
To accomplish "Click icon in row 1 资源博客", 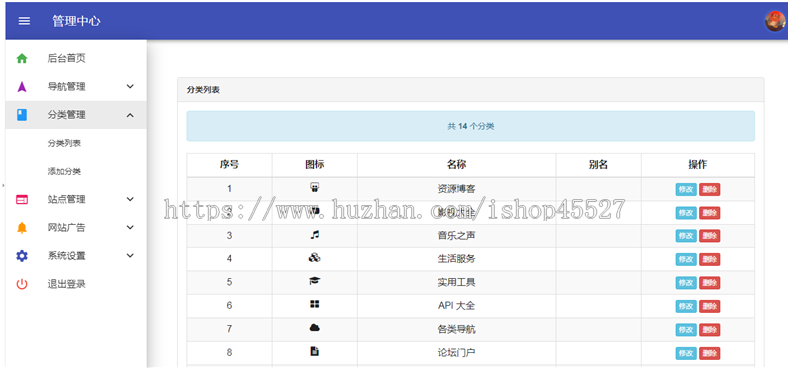I will coord(314,188).
